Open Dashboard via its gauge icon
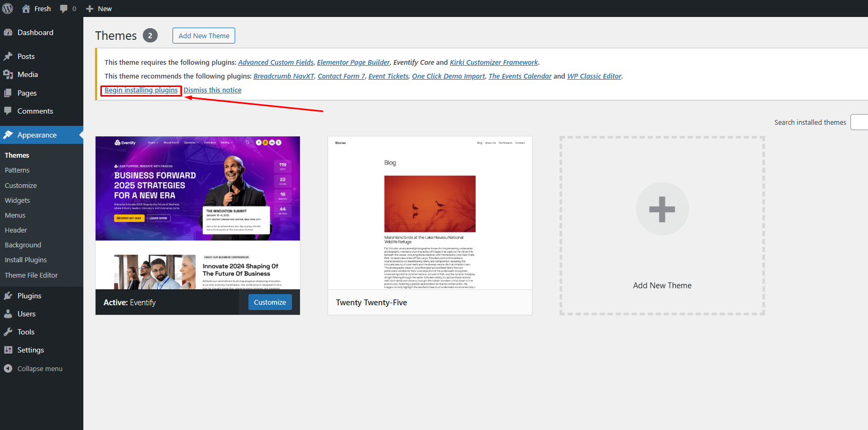The image size is (868, 430). (8, 32)
